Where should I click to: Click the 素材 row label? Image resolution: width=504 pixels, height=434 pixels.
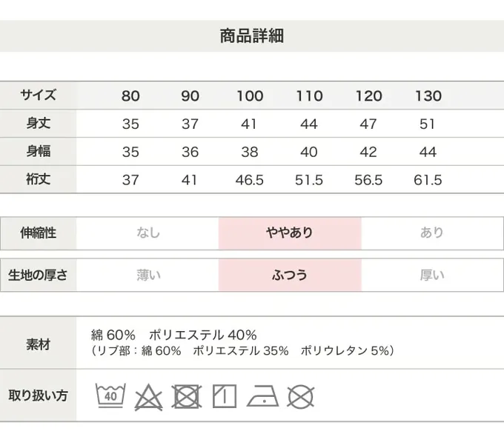pyautogui.click(x=38, y=344)
